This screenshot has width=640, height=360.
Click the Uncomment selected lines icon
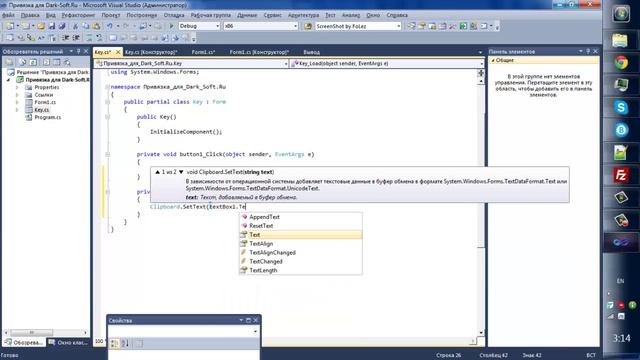[99, 38]
